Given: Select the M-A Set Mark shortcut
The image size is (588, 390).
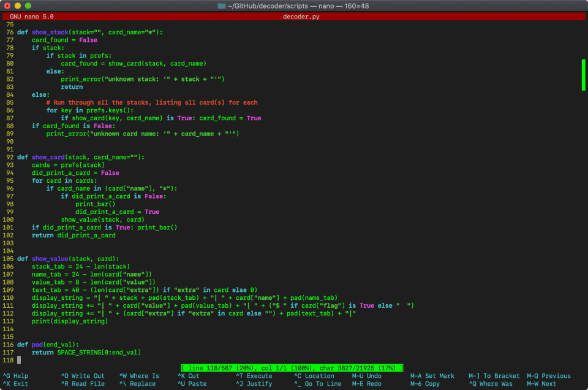Looking at the screenshot, I should coord(432,376).
